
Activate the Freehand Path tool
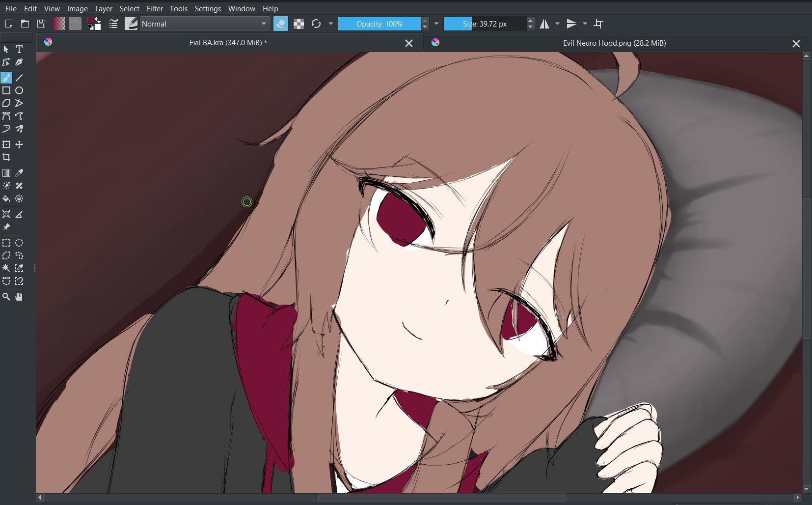[19, 116]
